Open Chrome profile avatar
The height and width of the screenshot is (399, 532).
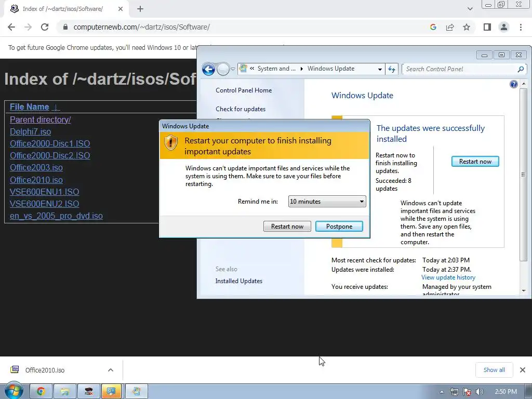click(504, 27)
